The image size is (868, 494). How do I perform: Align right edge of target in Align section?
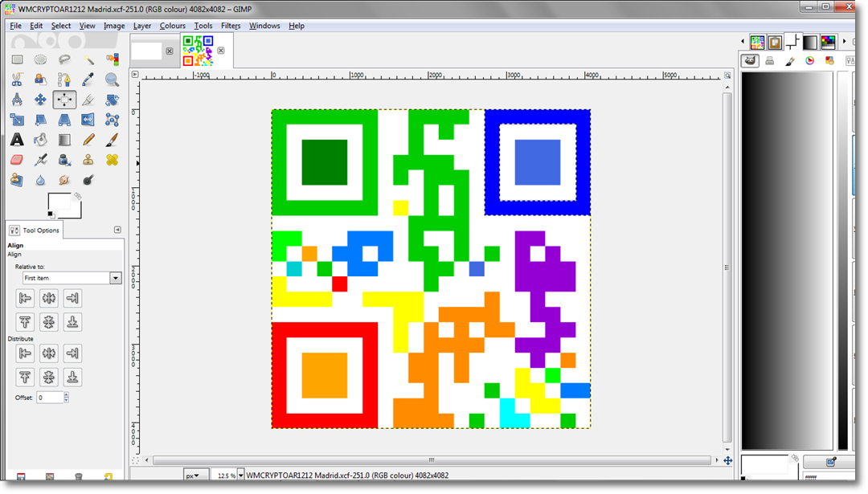click(72, 298)
